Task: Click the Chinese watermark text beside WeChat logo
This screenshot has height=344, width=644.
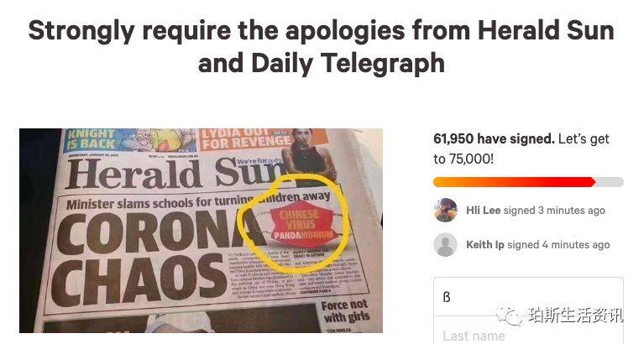Action: [576, 315]
